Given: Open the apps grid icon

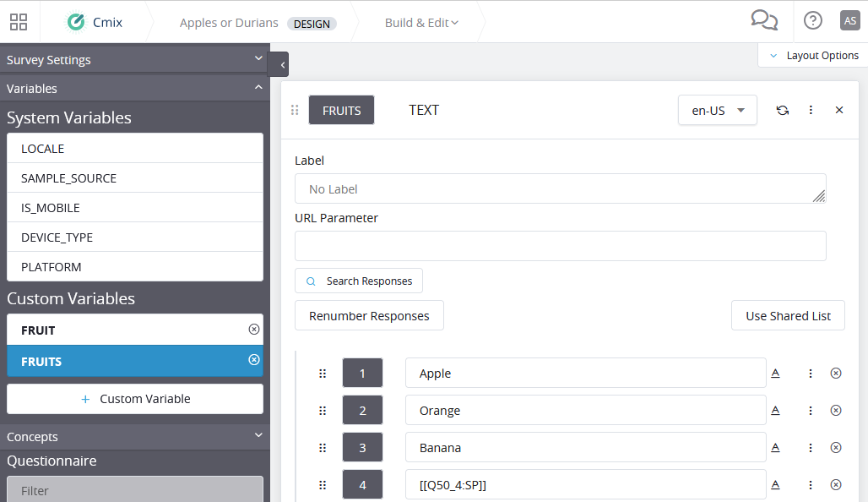Looking at the screenshot, I should (19, 22).
